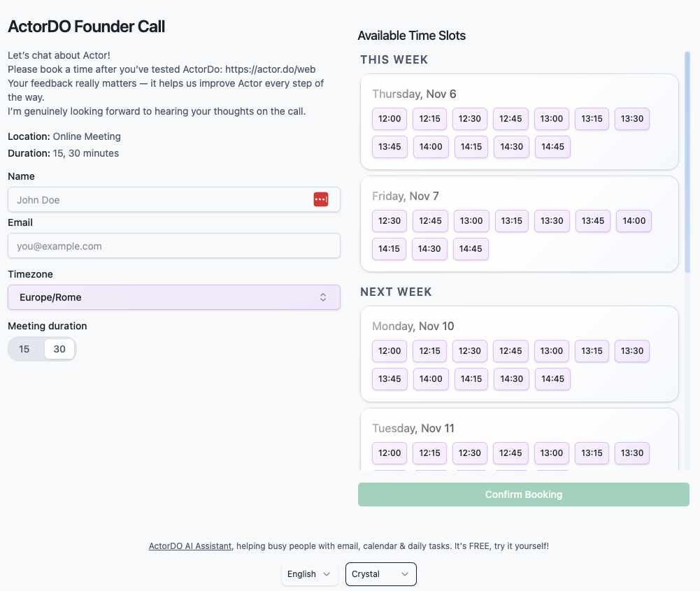Focus the Email input field
700x591 pixels.
click(x=173, y=245)
